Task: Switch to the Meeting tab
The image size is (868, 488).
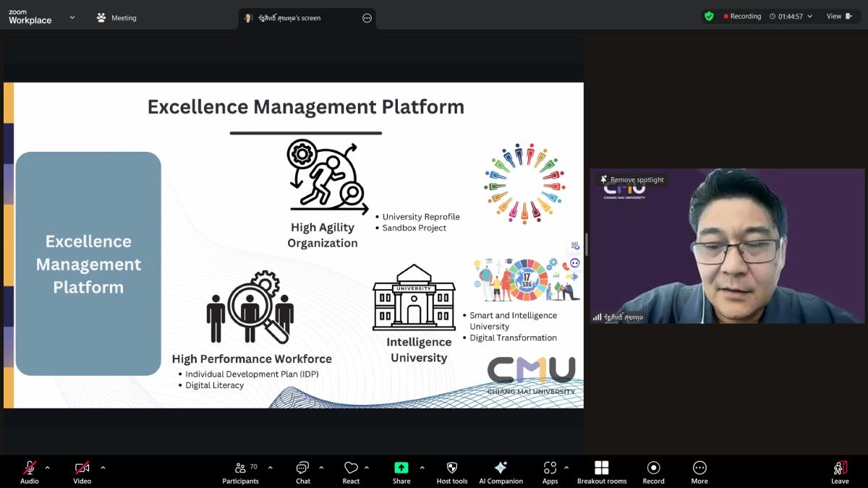Action: [x=116, y=17]
